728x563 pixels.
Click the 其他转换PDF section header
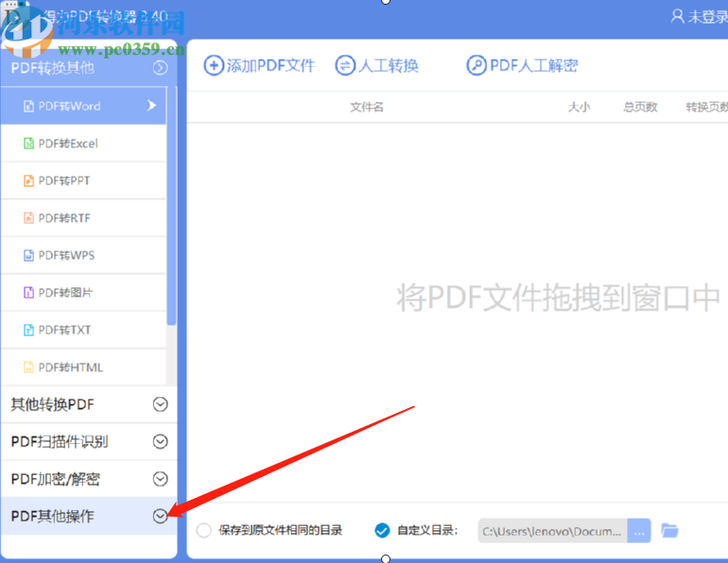point(89,404)
